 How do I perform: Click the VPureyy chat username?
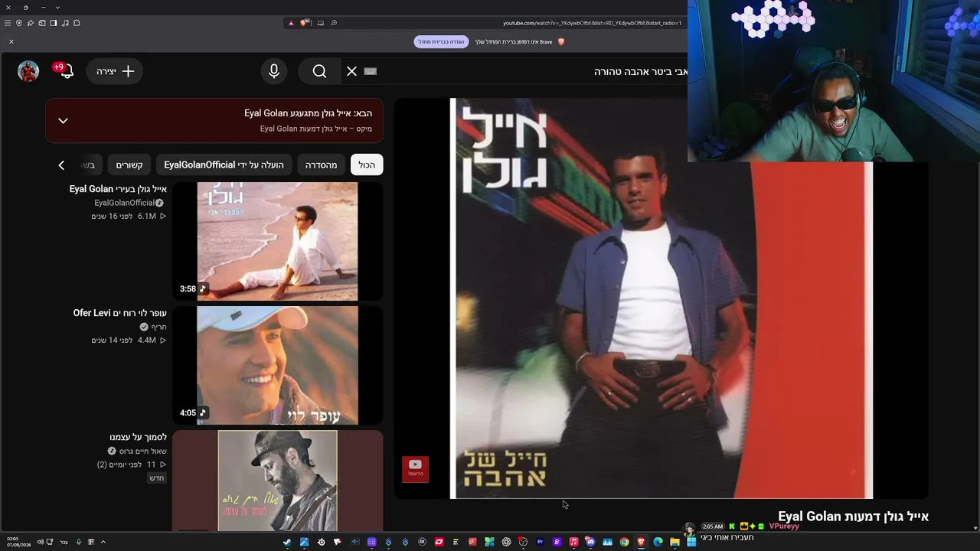[x=784, y=527]
